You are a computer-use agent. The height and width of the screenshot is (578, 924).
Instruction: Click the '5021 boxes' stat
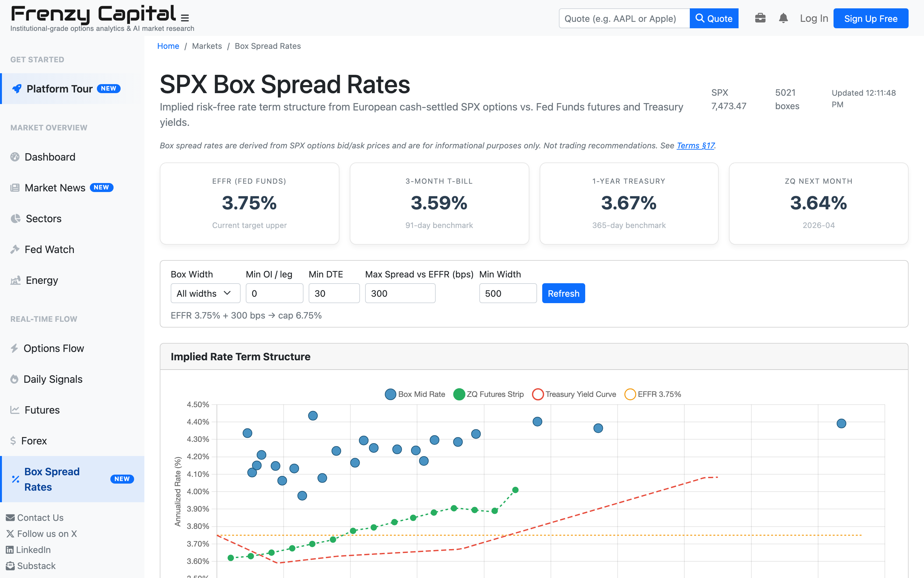[787, 100]
